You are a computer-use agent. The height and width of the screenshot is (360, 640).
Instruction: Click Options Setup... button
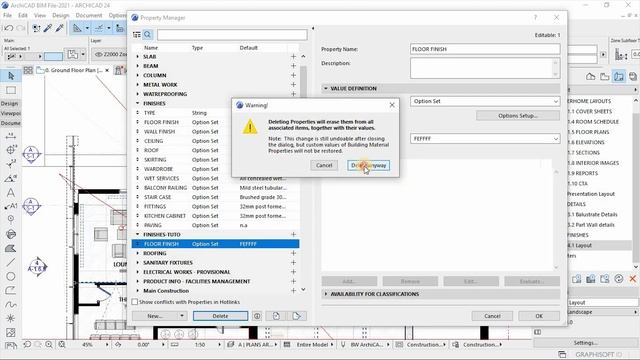point(518,116)
